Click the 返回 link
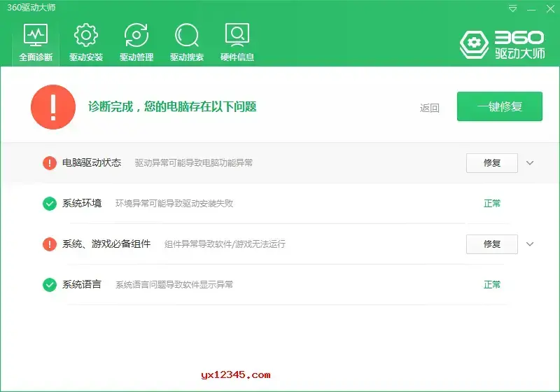Image resolution: width=560 pixels, height=392 pixels. pos(430,108)
